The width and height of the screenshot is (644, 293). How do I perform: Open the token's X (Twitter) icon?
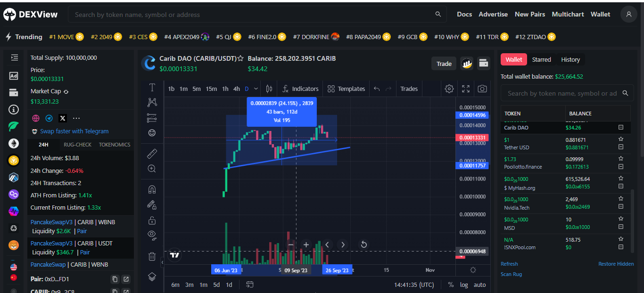pyautogui.click(x=62, y=118)
